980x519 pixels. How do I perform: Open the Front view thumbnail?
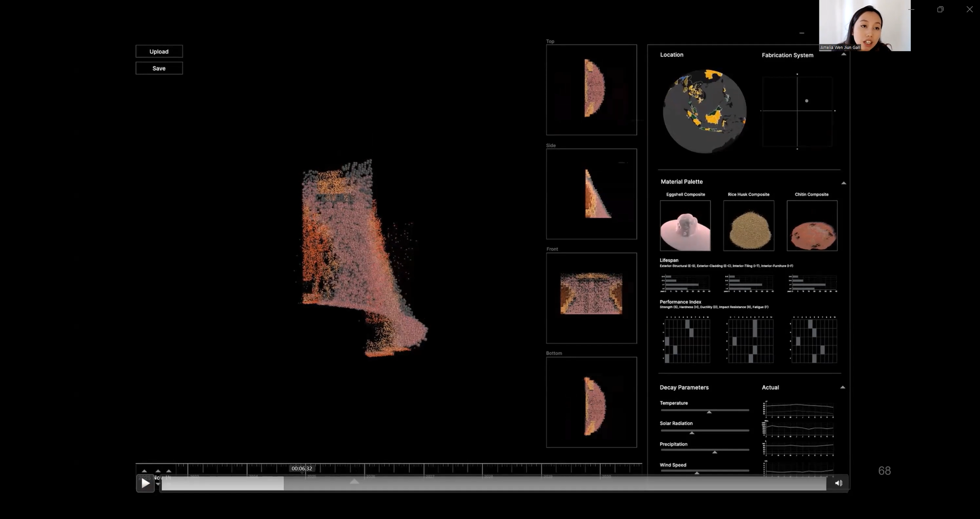591,298
